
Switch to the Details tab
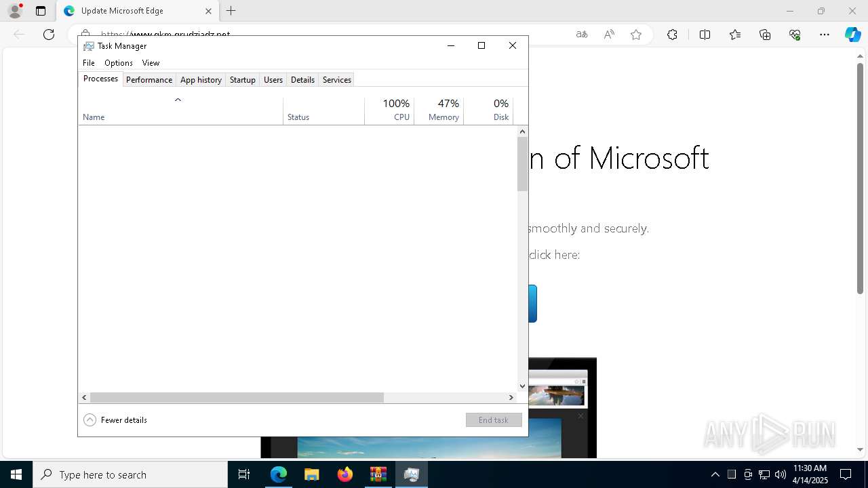point(302,79)
